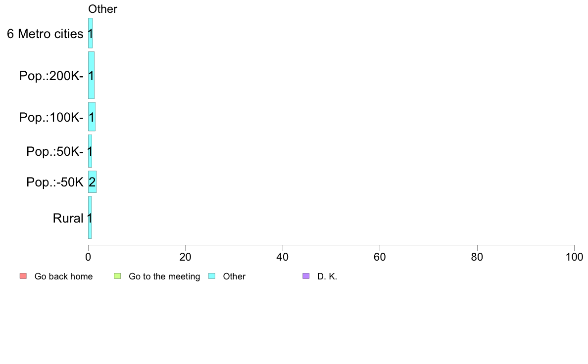Screen dimensions: 588x364
Task: Select the Pop.:50K- bar
Action: (90, 151)
